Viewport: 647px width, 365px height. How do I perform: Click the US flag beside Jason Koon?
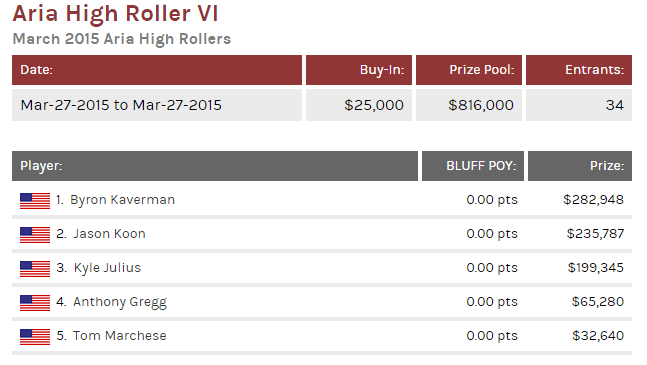pos(35,235)
